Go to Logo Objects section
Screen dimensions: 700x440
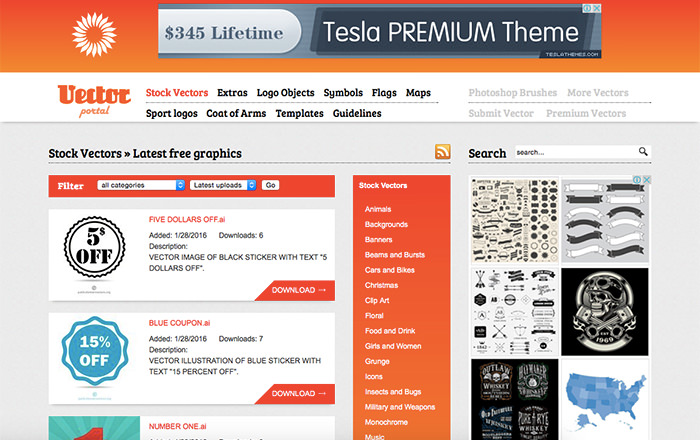(x=285, y=93)
